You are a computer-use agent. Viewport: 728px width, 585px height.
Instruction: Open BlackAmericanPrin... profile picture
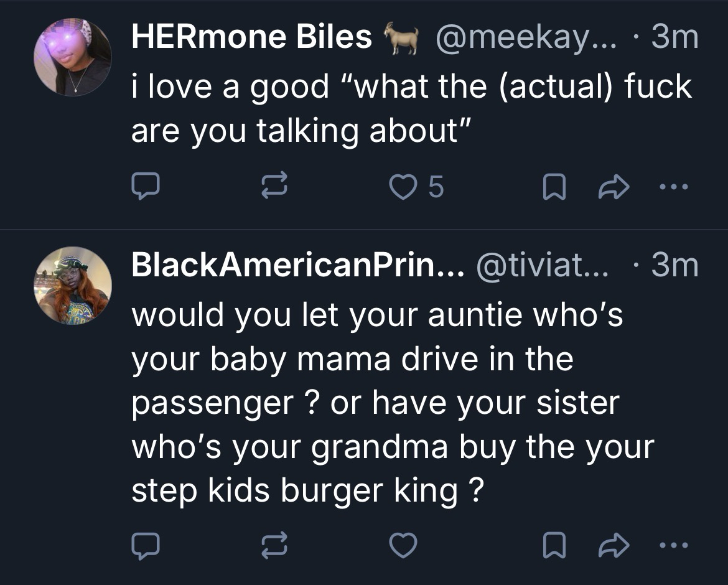(72, 286)
